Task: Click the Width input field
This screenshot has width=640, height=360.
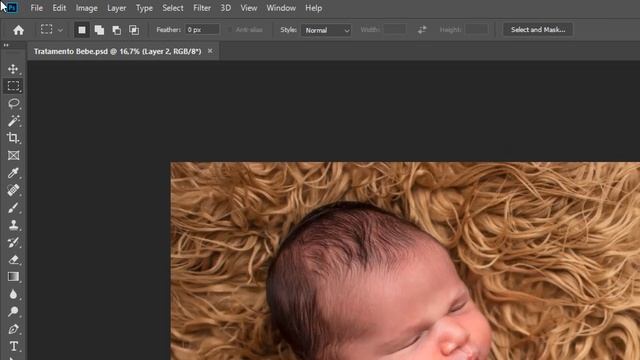Action: pos(395,30)
